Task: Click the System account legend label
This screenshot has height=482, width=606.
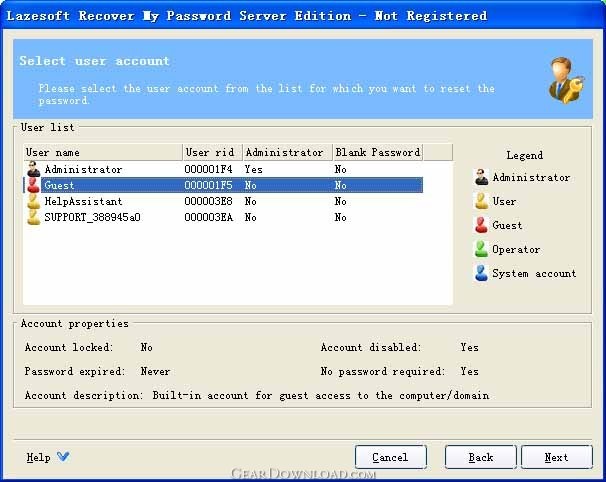Action: pyautogui.click(x=534, y=273)
